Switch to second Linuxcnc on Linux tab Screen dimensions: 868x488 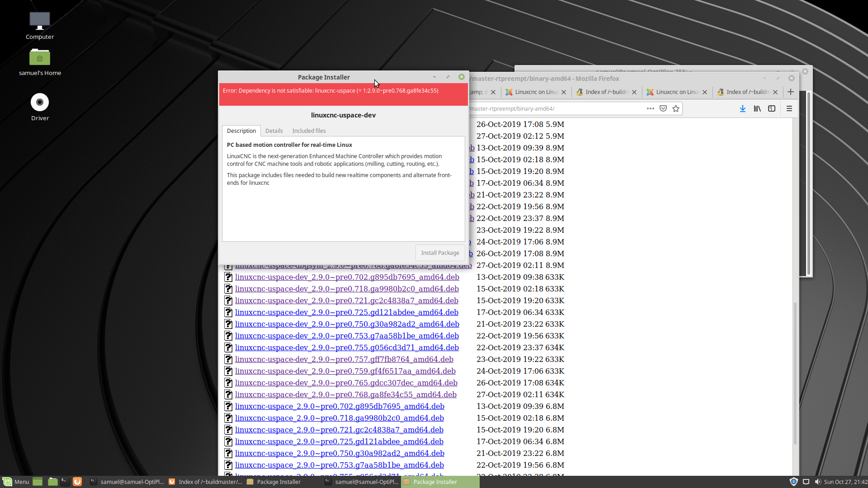[677, 92]
